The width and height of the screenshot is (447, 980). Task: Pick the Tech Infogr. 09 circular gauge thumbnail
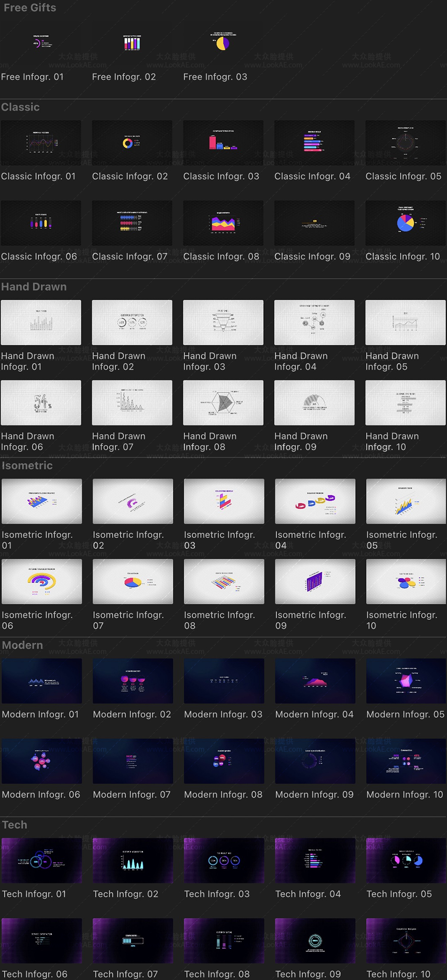[315, 941]
